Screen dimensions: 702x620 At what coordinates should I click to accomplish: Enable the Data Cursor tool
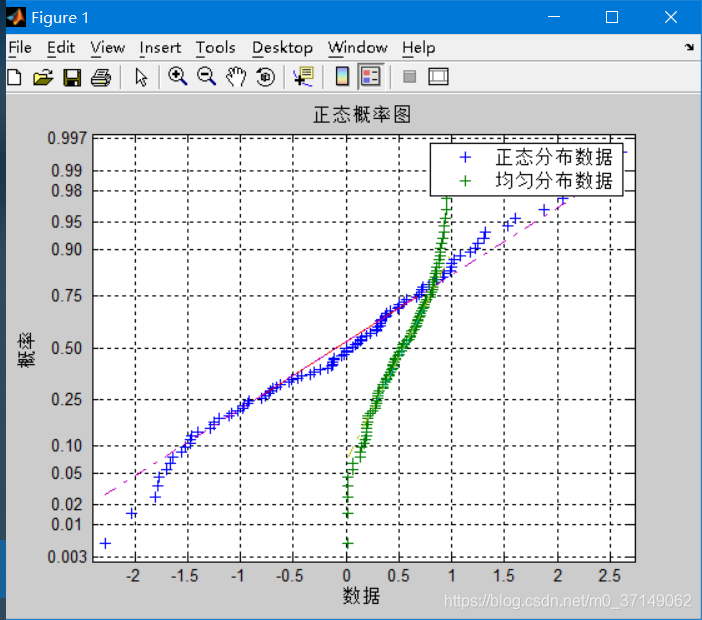(304, 77)
